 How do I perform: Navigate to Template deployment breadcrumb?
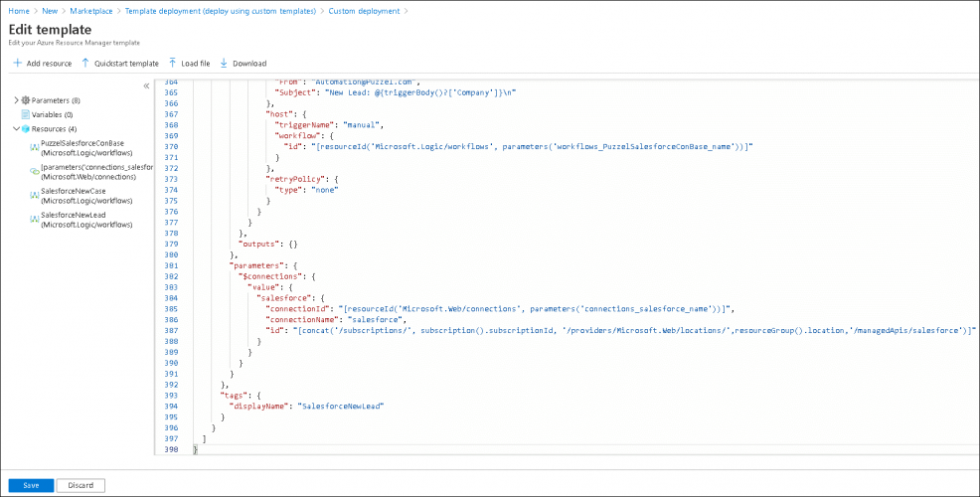(220, 11)
